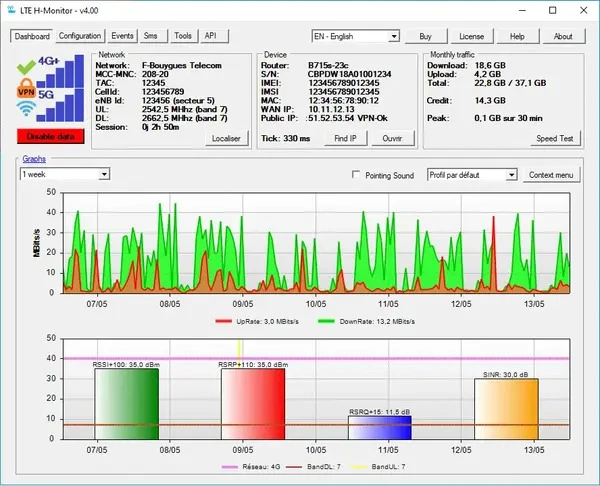Click the orange VPN padlock icon
The width and height of the screenshot is (600, 486).
coord(27,92)
